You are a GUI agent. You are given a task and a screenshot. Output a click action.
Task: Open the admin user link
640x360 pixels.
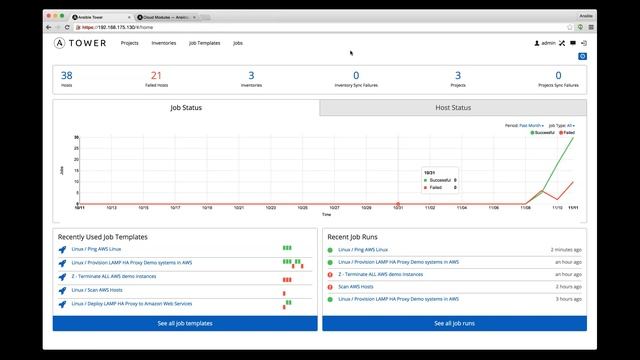coord(545,43)
